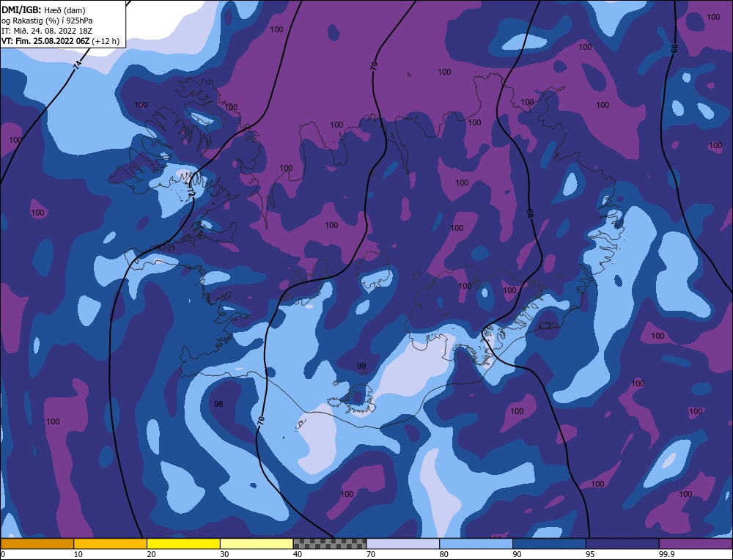
Task: Click the '68' contour label on east contour
Action: [x=531, y=213]
